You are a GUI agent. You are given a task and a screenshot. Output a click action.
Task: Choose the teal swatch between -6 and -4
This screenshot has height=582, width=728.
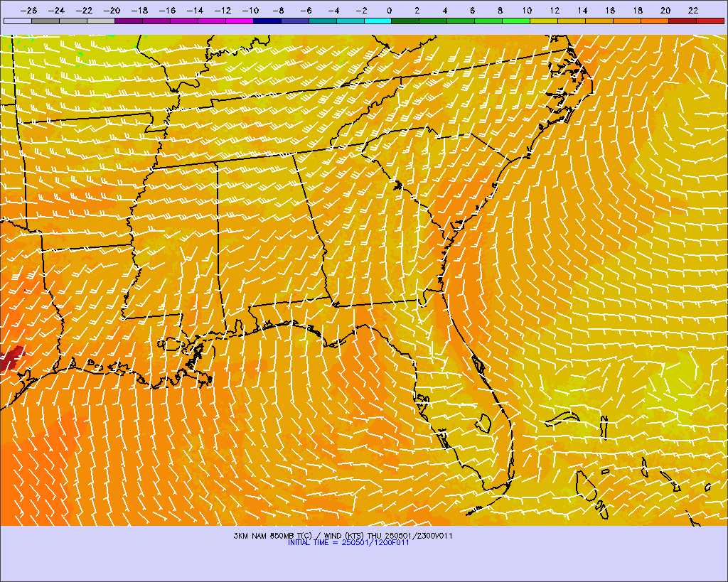coord(322,21)
